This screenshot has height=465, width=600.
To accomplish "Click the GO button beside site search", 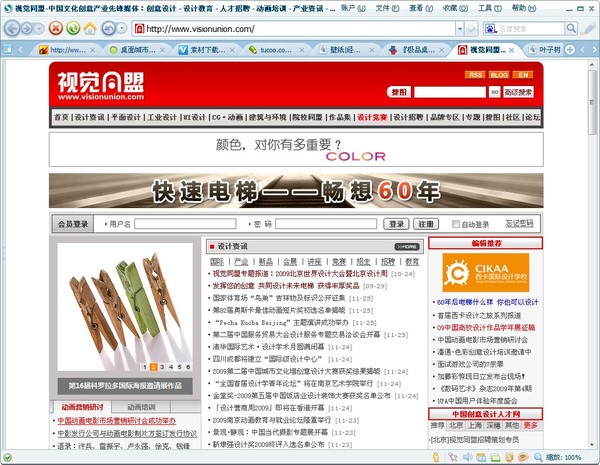I will point(494,92).
